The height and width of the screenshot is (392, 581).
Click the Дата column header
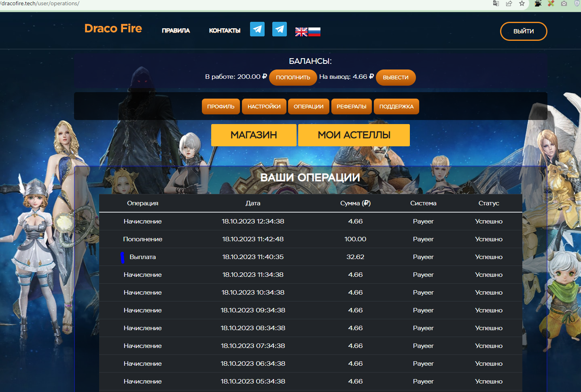pos(253,203)
